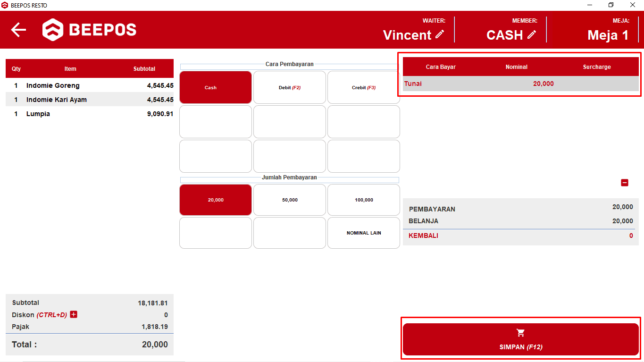
Task: Select the Indomie Goreng item row
Action: tap(90, 85)
